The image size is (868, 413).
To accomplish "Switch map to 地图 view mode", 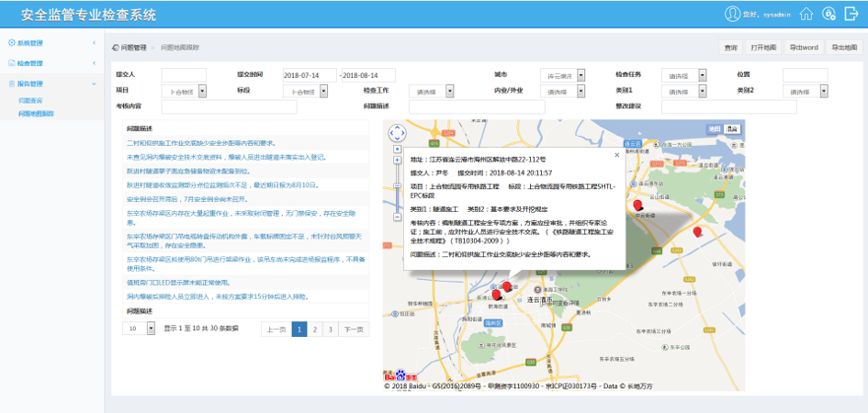I will (x=715, y=128).
